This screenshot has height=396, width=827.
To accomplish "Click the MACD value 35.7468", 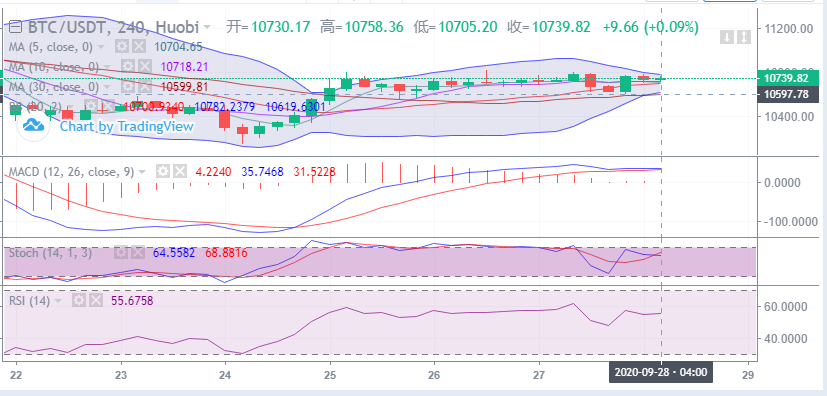I will pos(262,172).
